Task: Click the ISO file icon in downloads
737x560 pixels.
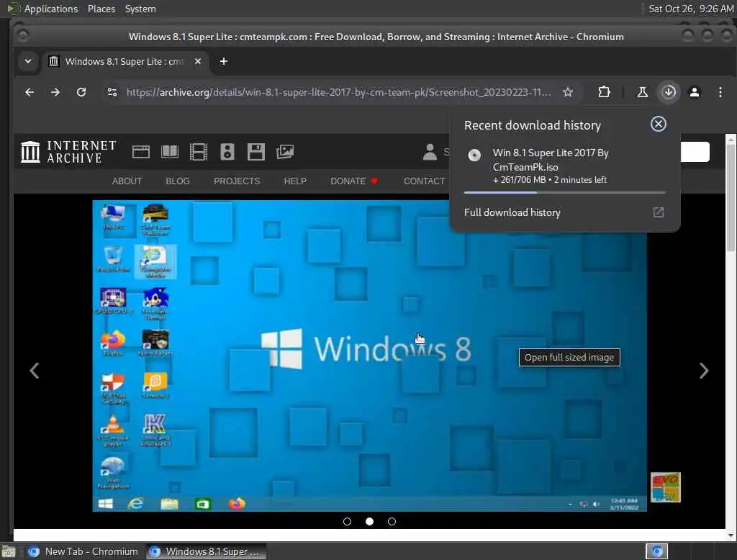Action: coord(474,155)
